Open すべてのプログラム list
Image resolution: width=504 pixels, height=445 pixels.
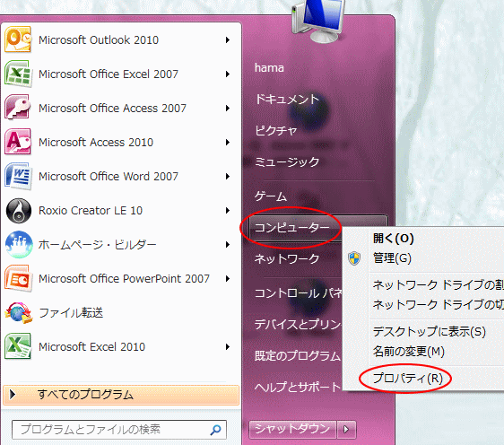[x=121, y=395]
